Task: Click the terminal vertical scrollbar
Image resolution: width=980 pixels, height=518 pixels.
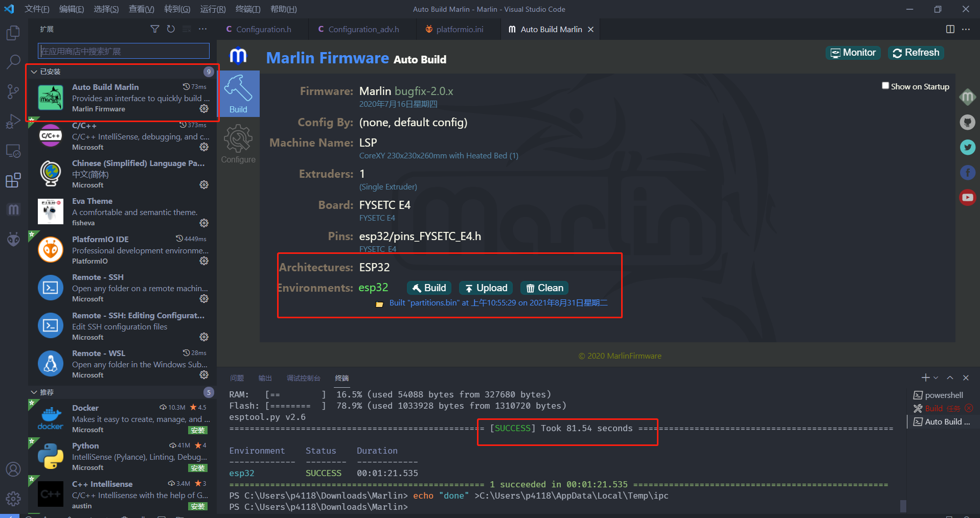Action: [x=903, y=506]
